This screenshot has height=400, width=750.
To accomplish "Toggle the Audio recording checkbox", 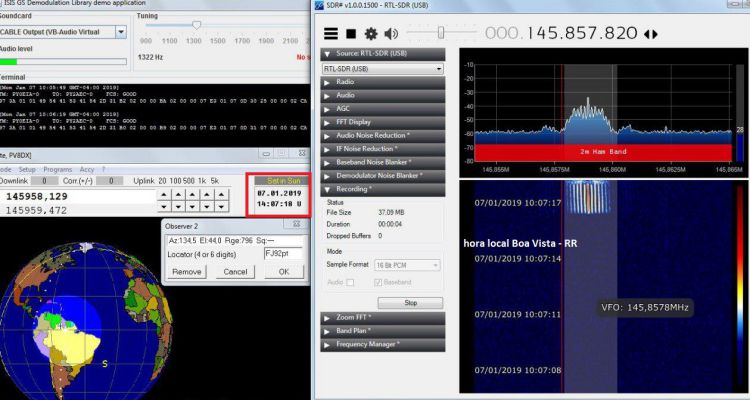I will click(x=350, y=282).
